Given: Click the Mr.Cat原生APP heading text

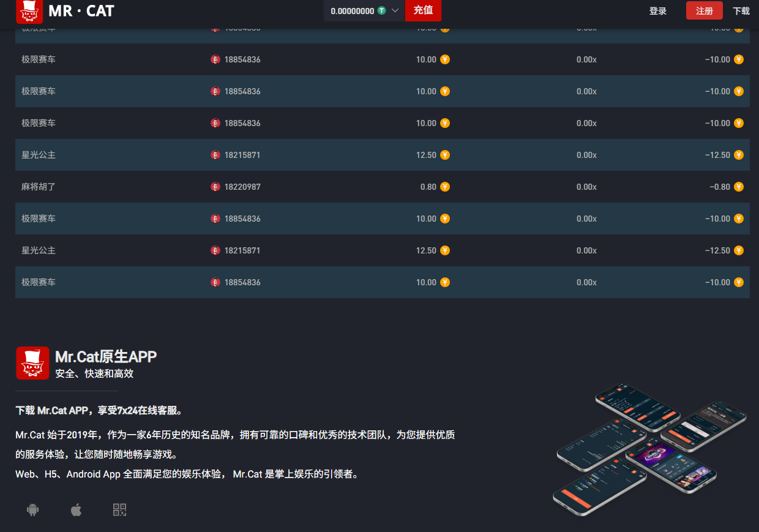Looking at the screenshot, I should (106, 356).
